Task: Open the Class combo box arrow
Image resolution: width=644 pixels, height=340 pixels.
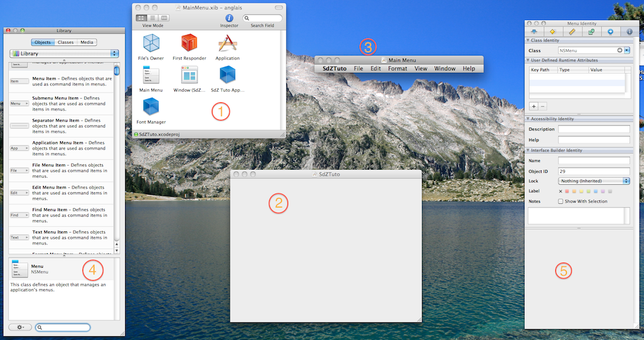Action: tap(627, 50)
